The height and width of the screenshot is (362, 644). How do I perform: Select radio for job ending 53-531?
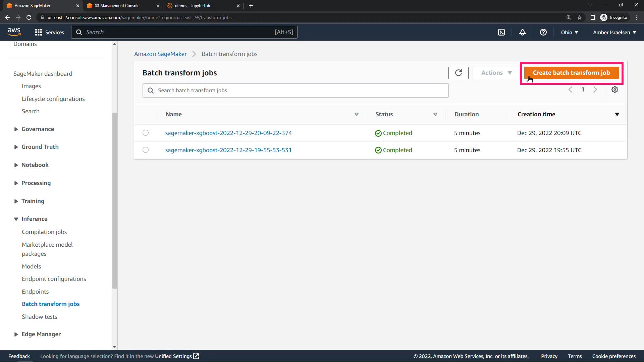click(x=146, y=150)
